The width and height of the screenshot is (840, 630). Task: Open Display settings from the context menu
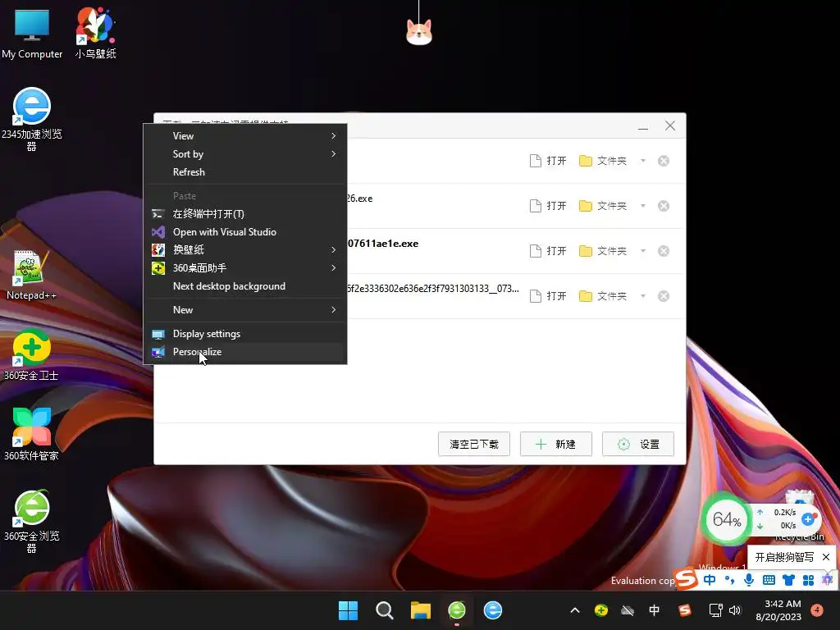pyautogui.click(x=244, y=334)
